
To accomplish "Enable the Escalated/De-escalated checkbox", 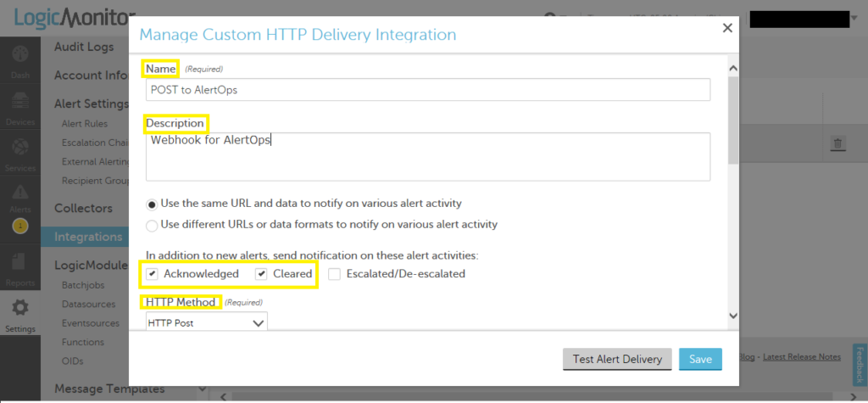I will pos(335,274).
